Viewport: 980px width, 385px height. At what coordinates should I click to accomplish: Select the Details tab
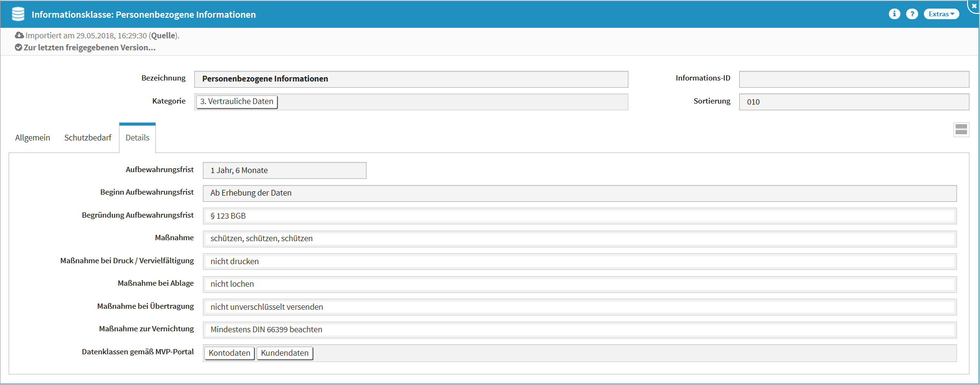pos(137,138)
